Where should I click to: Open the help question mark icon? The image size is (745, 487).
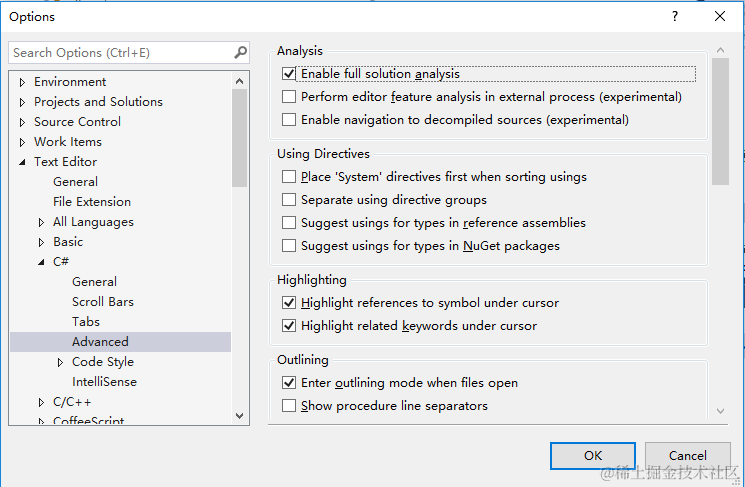[x=675, y=16]
